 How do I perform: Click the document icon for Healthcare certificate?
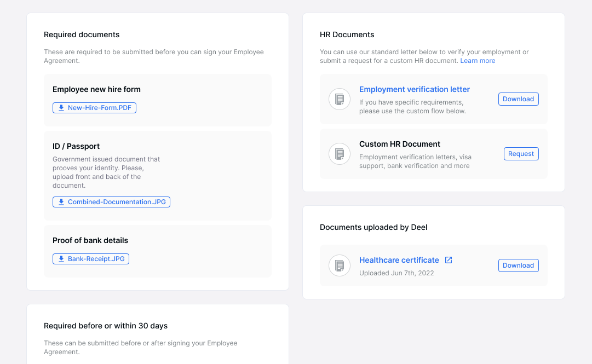340,265
